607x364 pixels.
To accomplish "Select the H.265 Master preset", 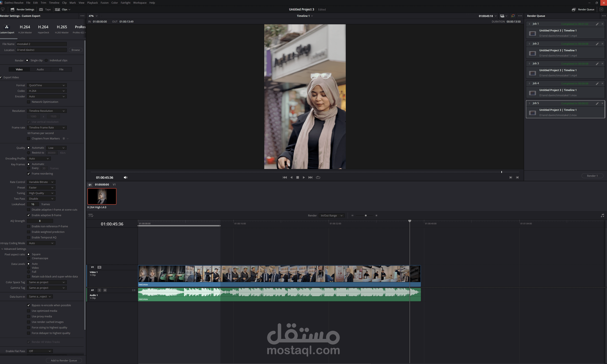I will 62,29.
